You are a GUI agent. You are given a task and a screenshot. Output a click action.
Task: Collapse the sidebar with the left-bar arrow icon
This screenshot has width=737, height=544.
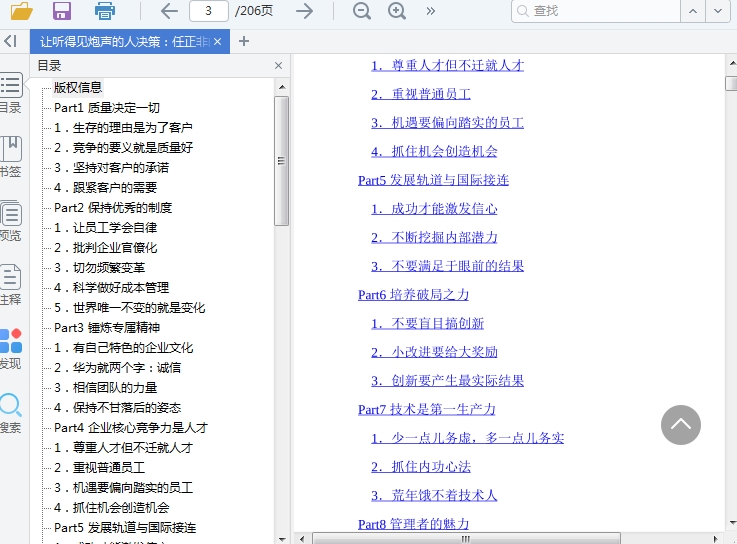[10, 41]
